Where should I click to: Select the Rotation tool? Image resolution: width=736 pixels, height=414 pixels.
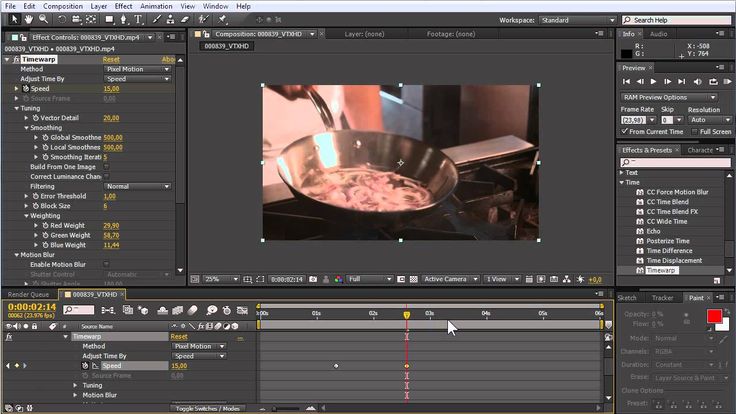coord(61,19)
